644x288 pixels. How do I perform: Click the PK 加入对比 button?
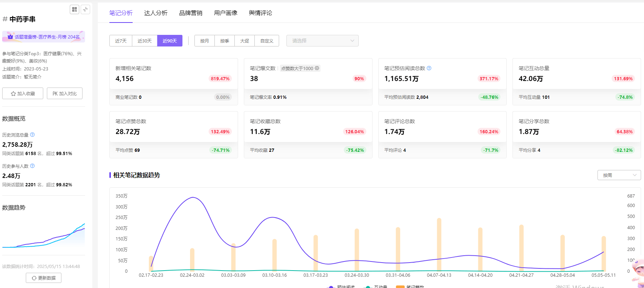65,93
